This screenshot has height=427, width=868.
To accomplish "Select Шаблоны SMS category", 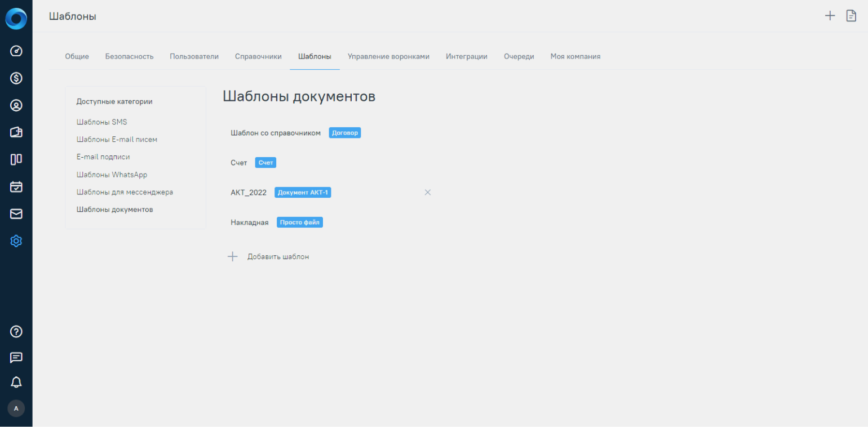I will (x=101, y=122).
